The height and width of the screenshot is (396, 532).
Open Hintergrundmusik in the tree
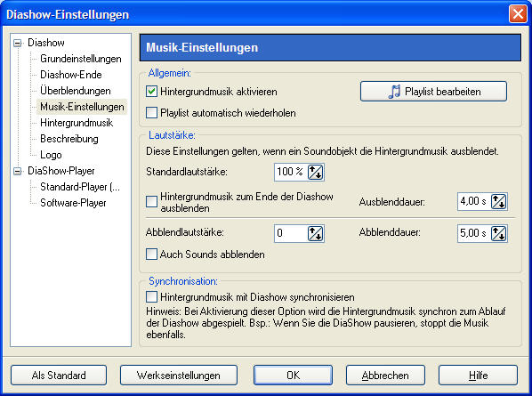77,123
